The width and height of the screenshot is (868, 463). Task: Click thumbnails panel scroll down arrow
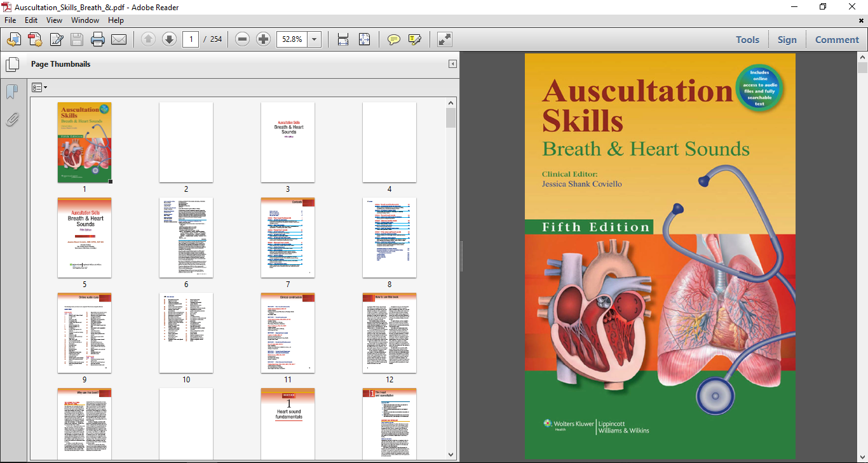[x=451, y=455]
